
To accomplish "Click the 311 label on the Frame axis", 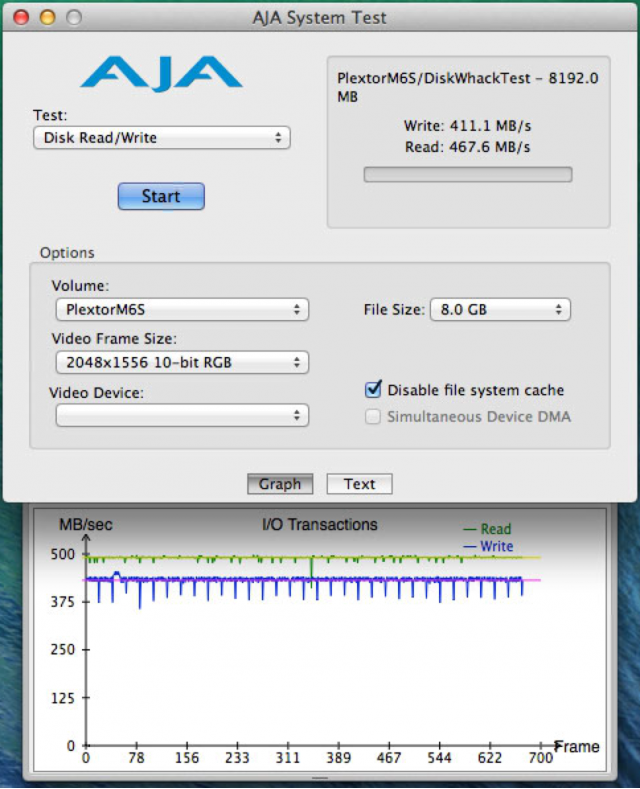I will tap(288, 758).
